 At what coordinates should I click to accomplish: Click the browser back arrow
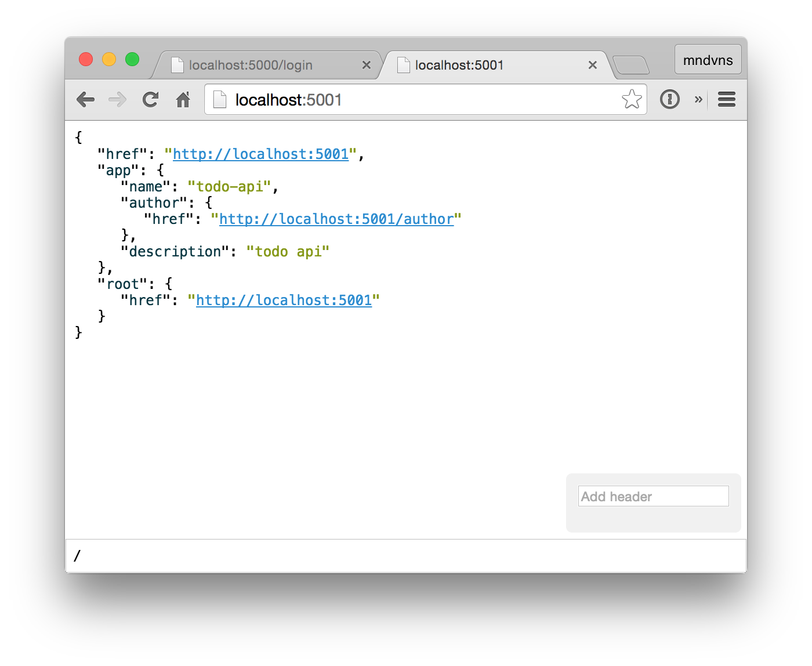coord(86,100)
